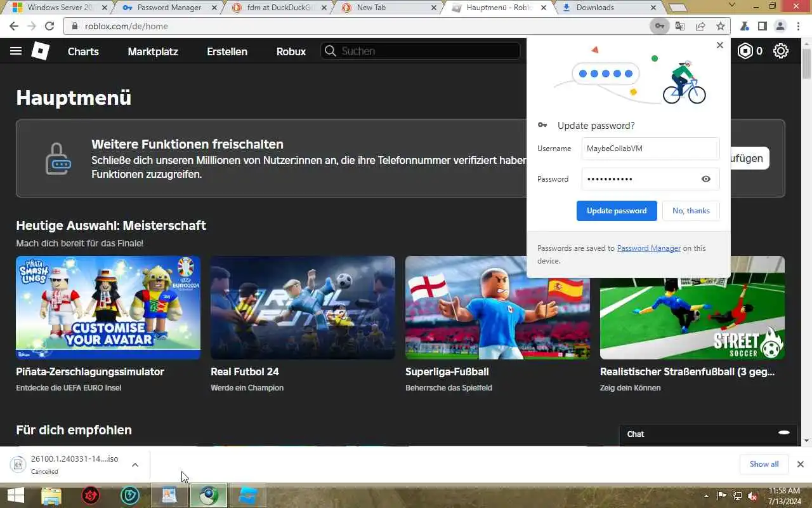Open the Chrome three-dot menu
This screenshot has width=812, height=508.
click(x=799, y=26)
